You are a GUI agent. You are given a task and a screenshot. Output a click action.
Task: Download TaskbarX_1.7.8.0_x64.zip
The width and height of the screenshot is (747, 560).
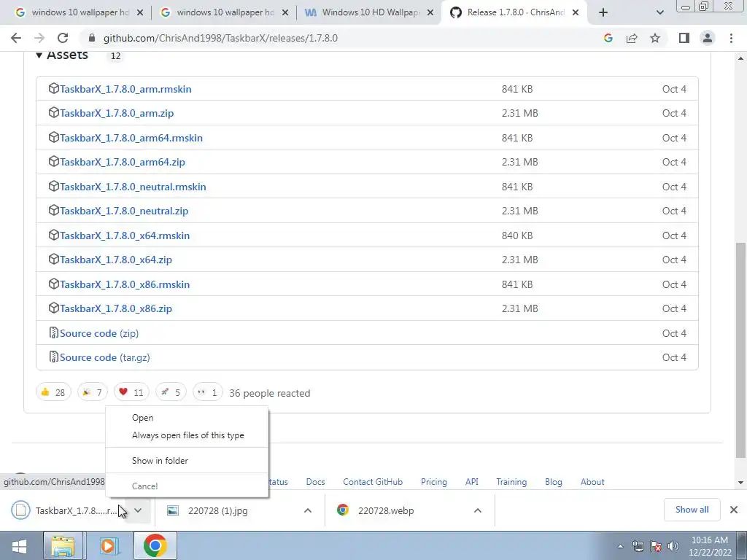[116, 260]
